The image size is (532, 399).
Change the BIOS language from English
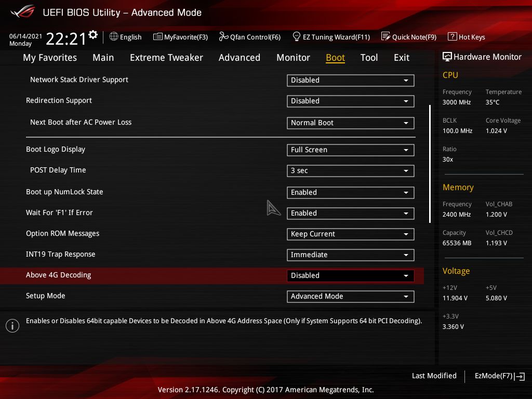pos(125,37)
